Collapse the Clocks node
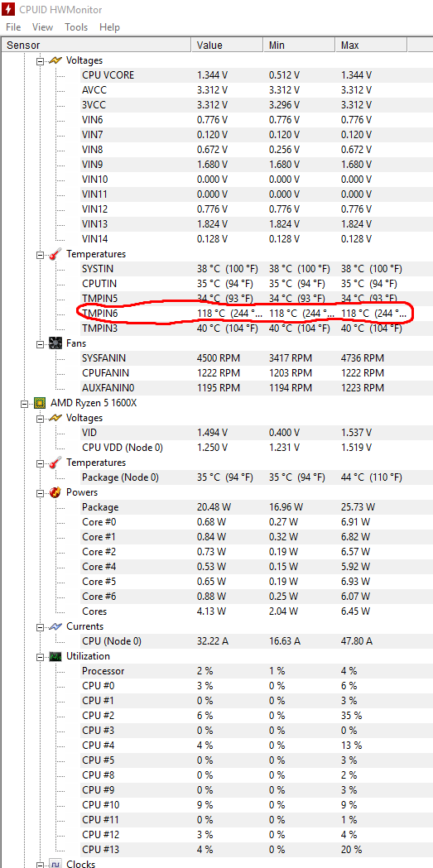 tap(40, 864)
